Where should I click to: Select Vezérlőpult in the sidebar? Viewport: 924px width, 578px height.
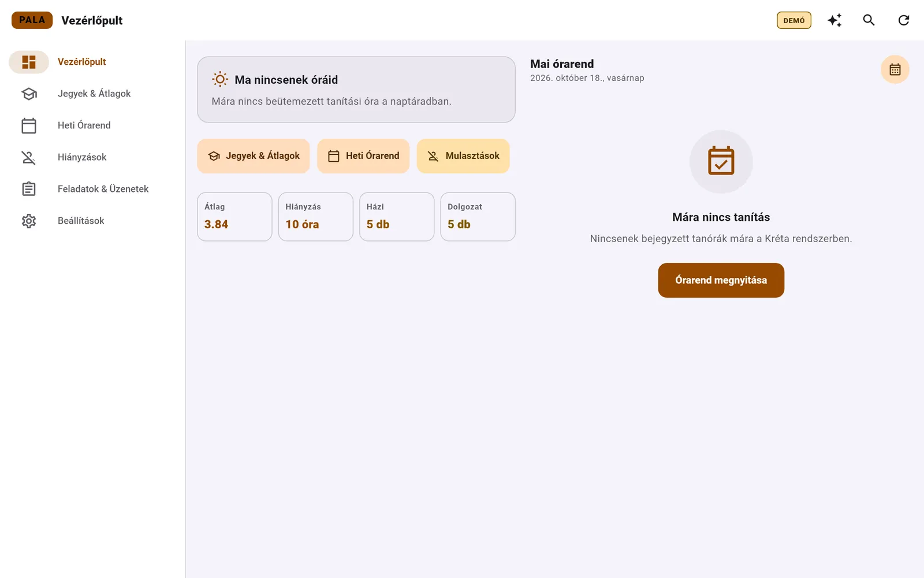click(x=82, y=62)
